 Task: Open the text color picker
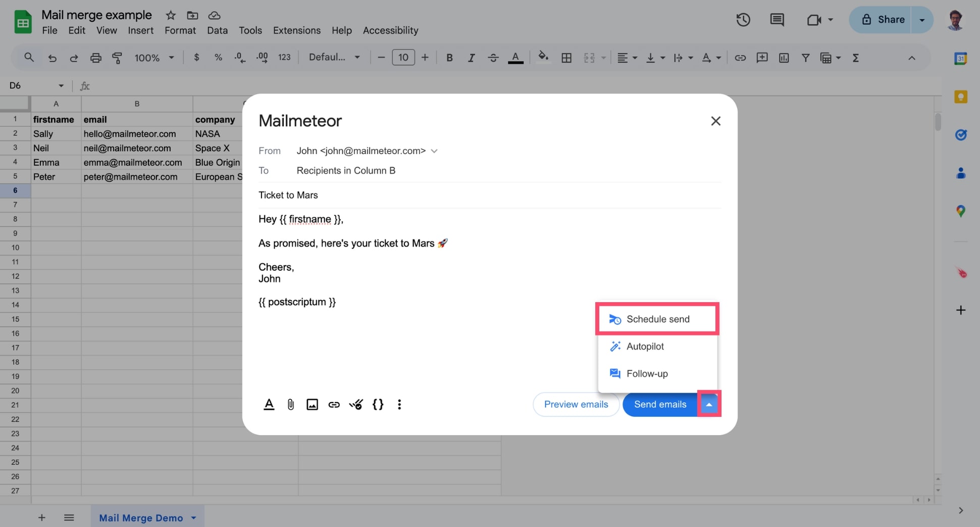[515, 58]
